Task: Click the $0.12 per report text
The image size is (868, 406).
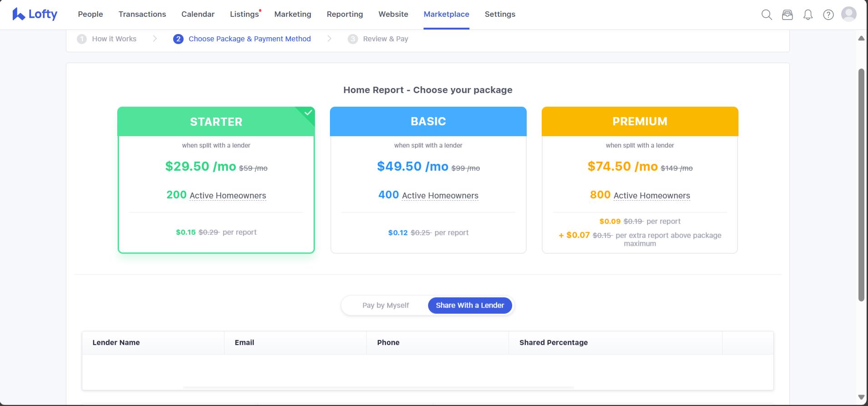Action: (428, 233)
